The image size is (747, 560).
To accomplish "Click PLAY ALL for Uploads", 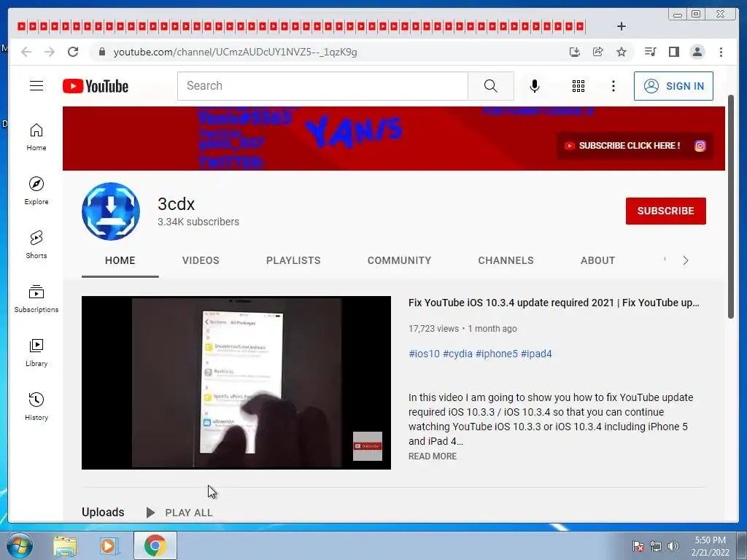I will tap(179, 513).
